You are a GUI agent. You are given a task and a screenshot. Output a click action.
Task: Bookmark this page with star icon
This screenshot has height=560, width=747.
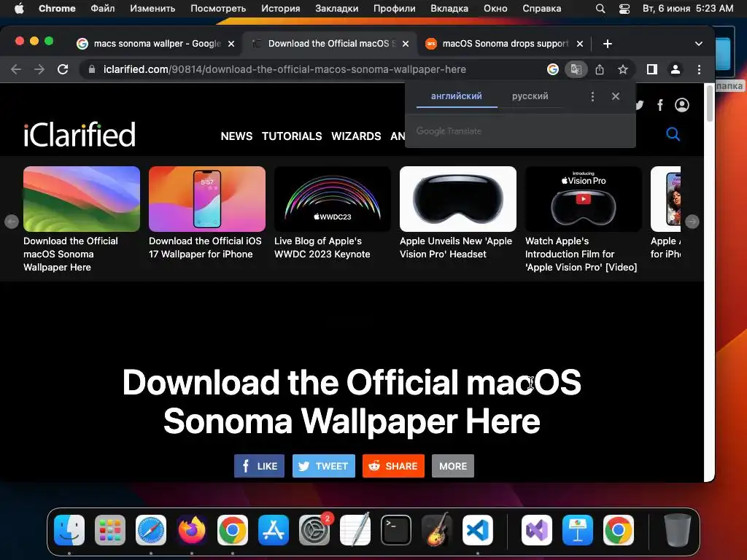[x=623, y=69]
